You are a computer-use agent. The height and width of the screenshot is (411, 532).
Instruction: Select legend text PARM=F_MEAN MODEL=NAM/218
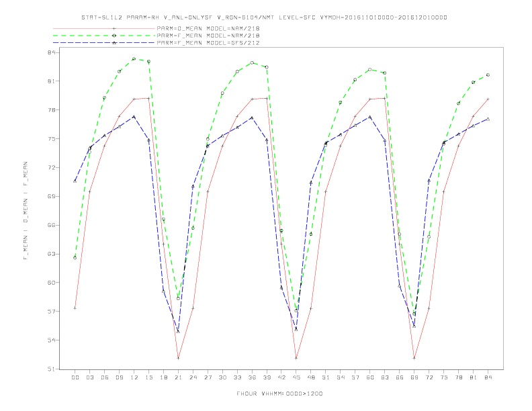(x=208, y=36)
